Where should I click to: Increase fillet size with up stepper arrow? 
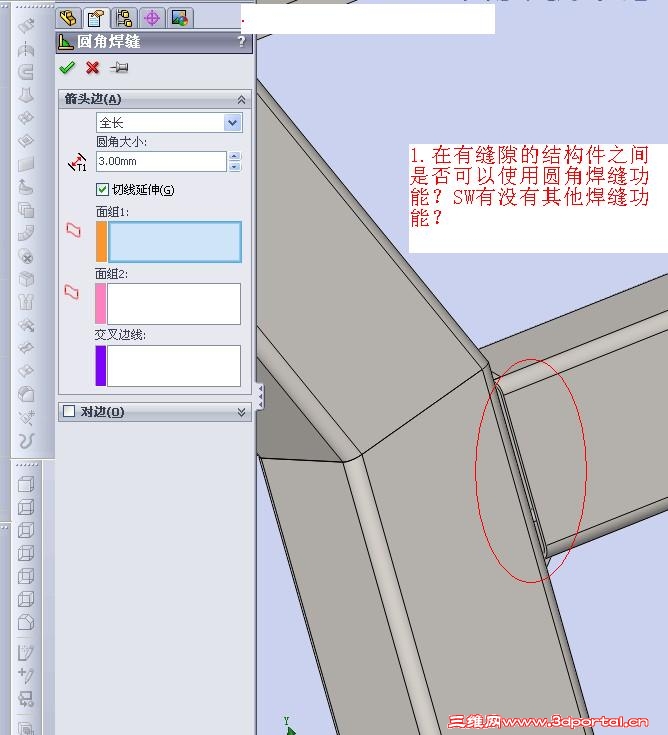[x=235, y=157]
